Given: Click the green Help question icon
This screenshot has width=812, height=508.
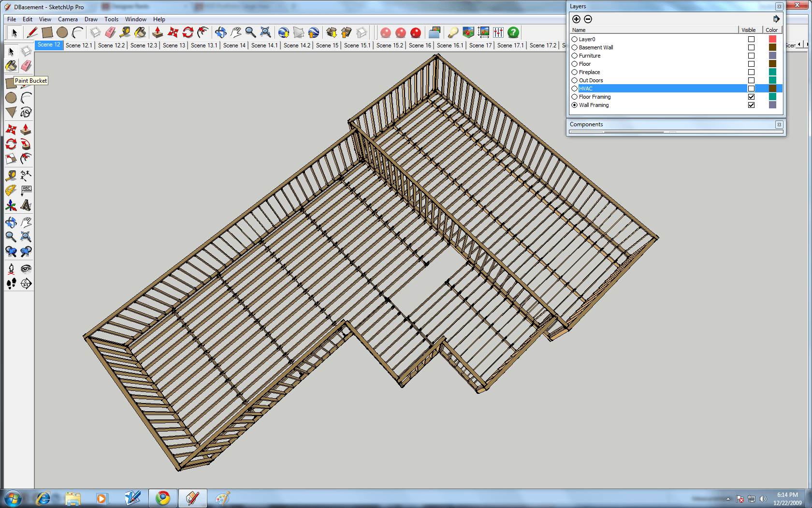Looking at the screenshot, I should click(513, 32).
